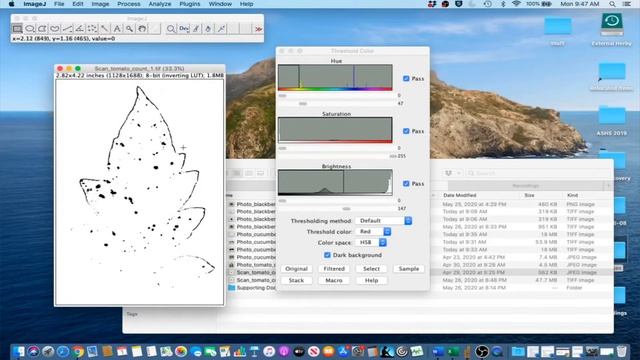The width and height of the screenshot is (640, 360).
Task: Open the Image menu
Action: point(100,4)
